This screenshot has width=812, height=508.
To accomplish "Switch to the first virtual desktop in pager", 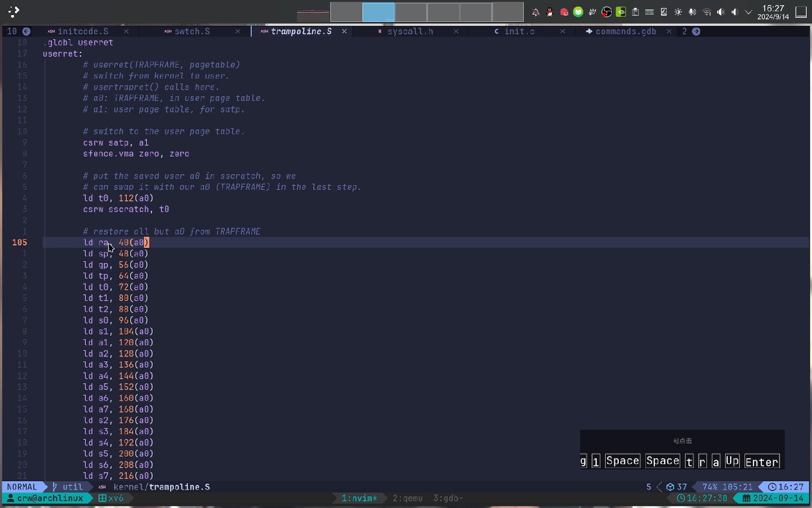I will click(x=346, y=12).
